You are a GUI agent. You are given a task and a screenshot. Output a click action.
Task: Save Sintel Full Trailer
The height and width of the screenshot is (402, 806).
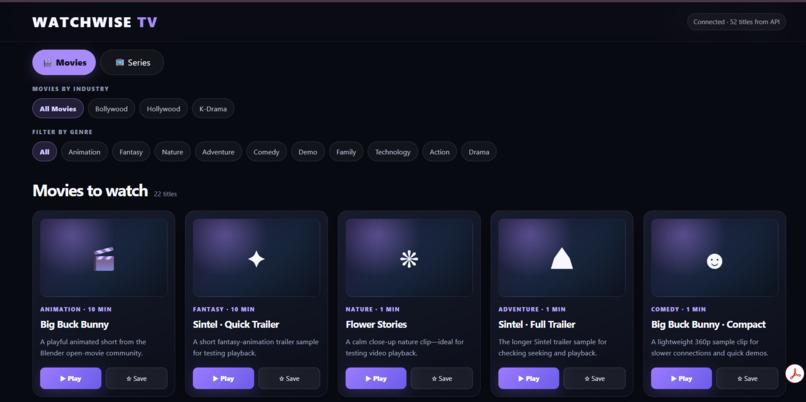594,378
